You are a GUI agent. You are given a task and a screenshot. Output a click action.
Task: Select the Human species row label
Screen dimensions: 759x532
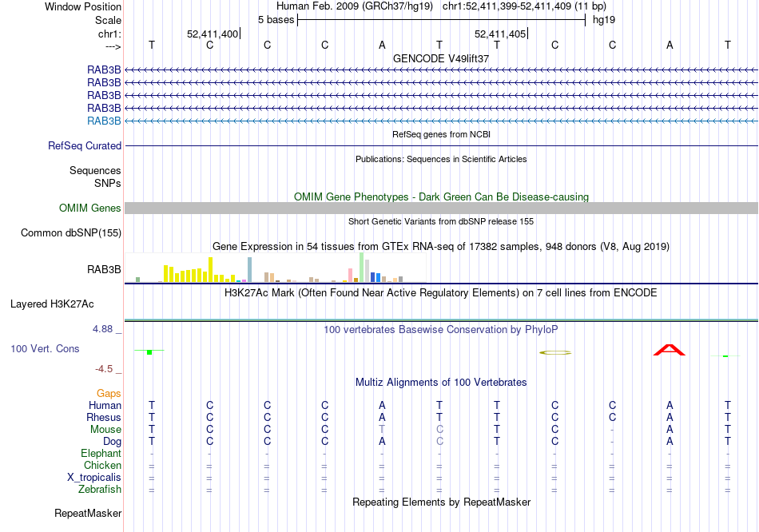point(105,405)
